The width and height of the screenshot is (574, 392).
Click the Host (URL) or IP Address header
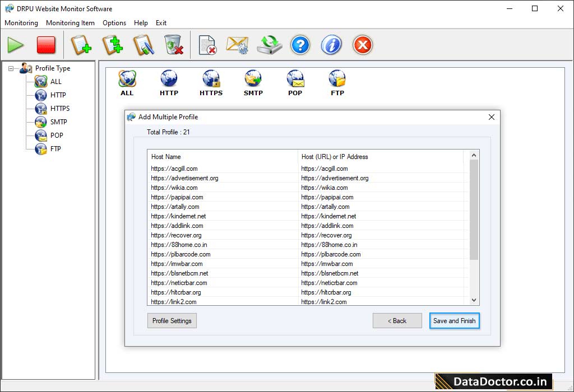click(381, 156)
